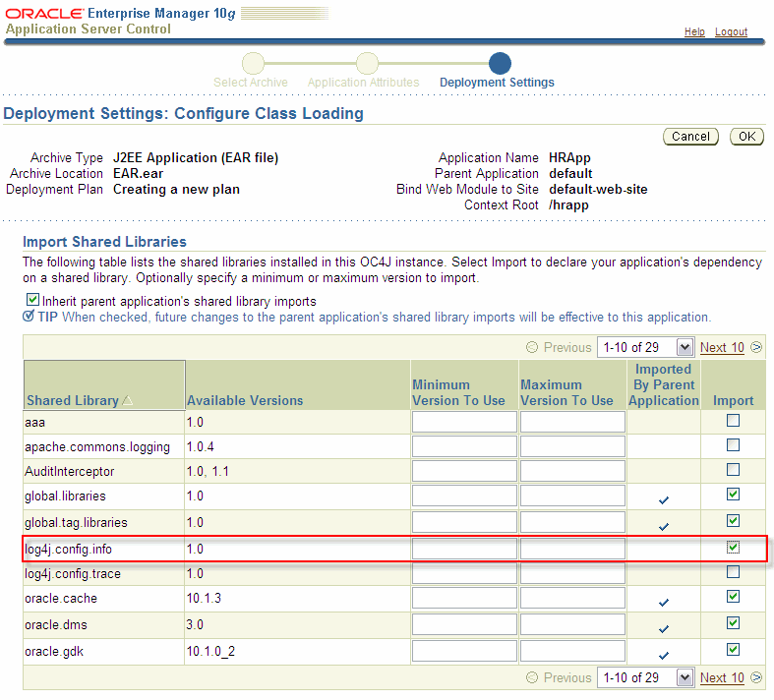Click Maximum Version field for log4j.config.info
Viewport: 774px width, 700px height.
point(572,549)
